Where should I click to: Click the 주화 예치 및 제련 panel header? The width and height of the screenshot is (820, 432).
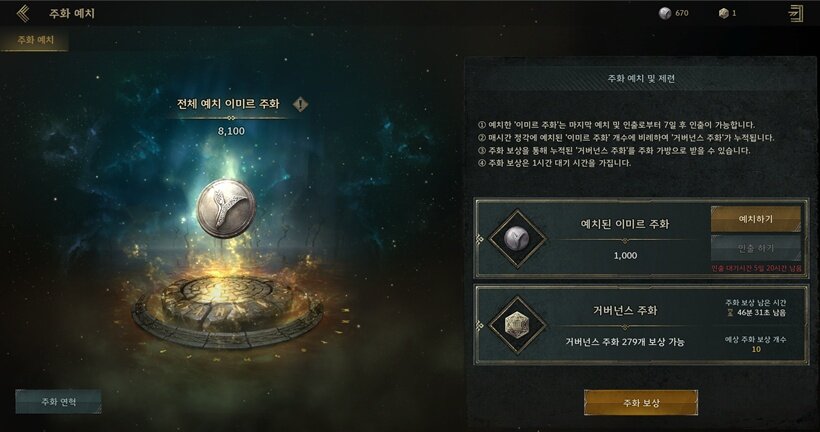coord(641,78)
